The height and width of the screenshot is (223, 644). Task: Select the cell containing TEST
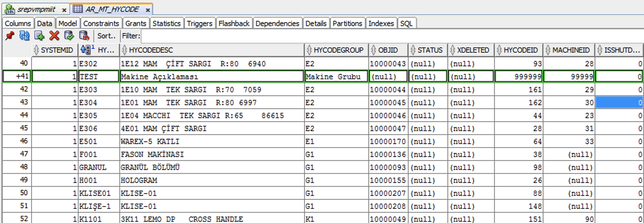pyautogui.click(x=99, y=76)
